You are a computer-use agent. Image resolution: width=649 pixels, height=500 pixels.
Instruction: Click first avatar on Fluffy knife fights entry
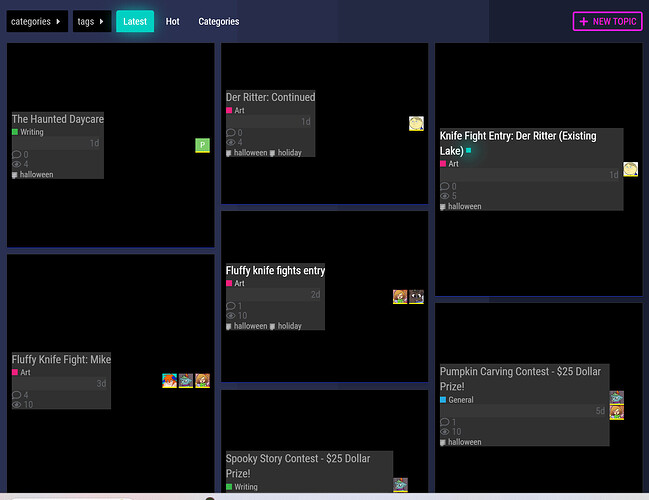pyautogui.click(x=400, y=296)
